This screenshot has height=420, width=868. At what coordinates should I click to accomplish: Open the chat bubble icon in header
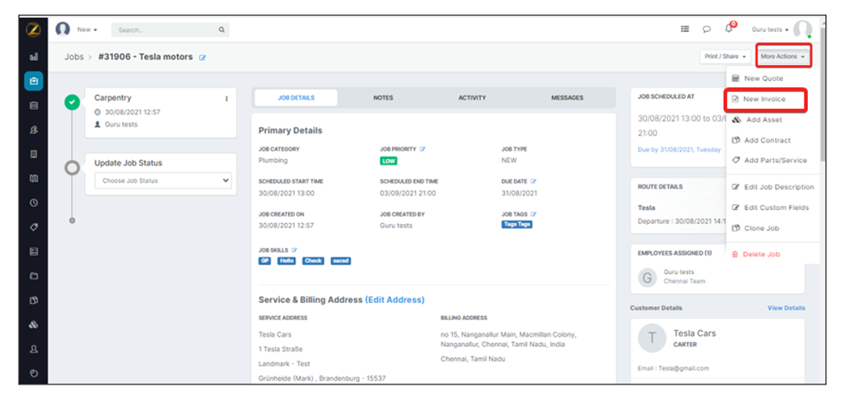click(x=707, y=30)
